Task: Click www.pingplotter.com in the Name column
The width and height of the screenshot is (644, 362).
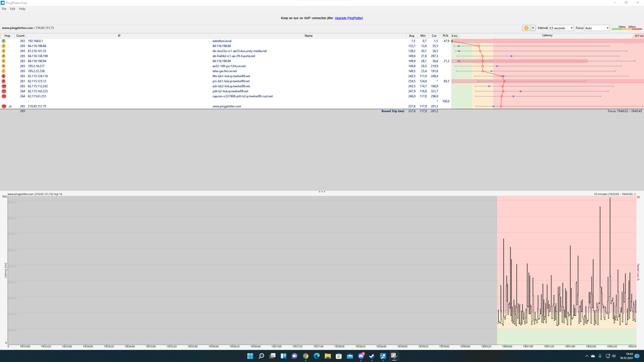Action: [x=227, y=106]
